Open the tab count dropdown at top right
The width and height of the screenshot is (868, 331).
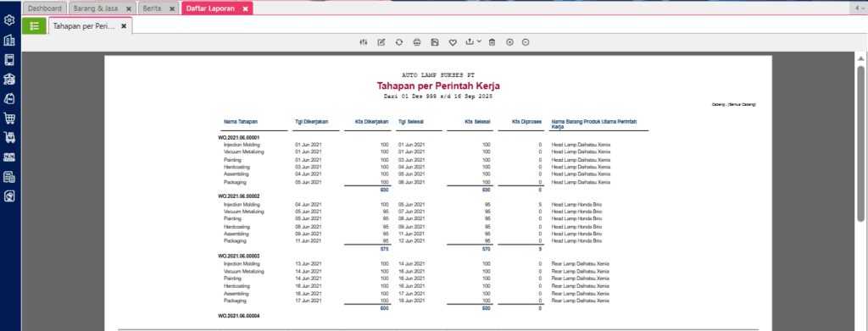(858, 8)
